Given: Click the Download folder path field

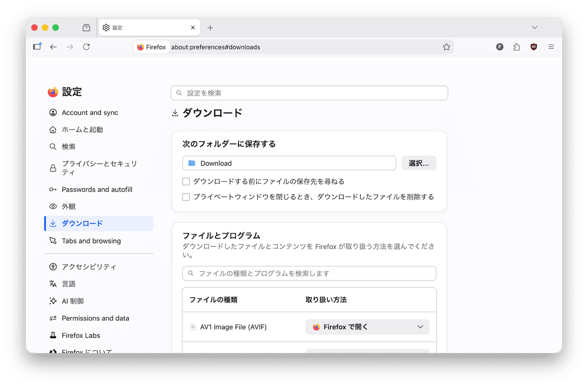Looking at the screenshot, I should [289, 163].
